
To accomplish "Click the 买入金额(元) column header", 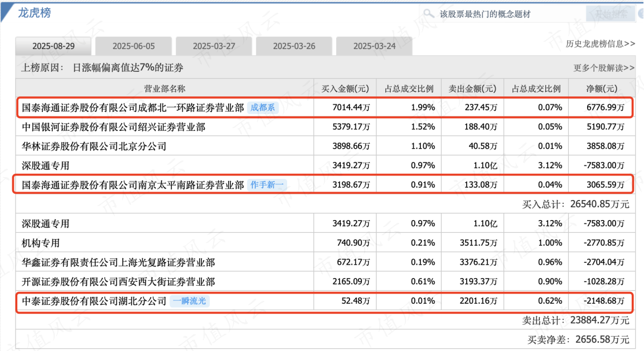I will coord(345,89).
